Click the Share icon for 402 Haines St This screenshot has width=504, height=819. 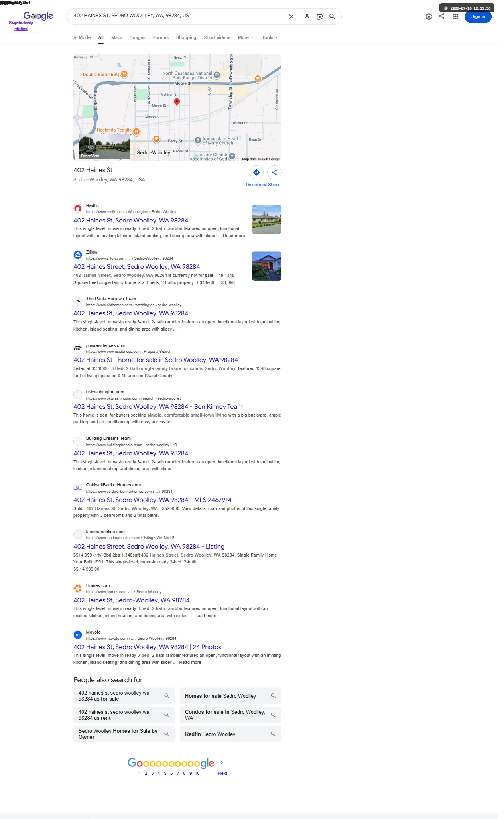click(x=274, y=173)
